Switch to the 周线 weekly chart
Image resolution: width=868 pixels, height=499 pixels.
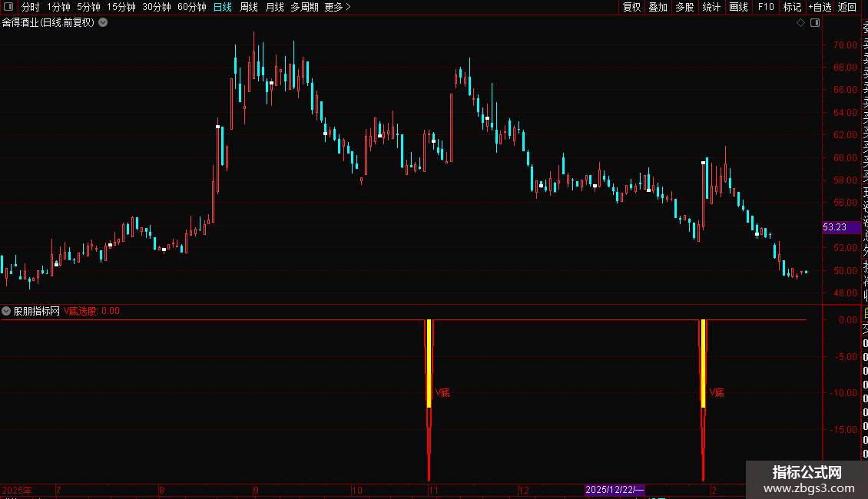(x=249, y=7)
